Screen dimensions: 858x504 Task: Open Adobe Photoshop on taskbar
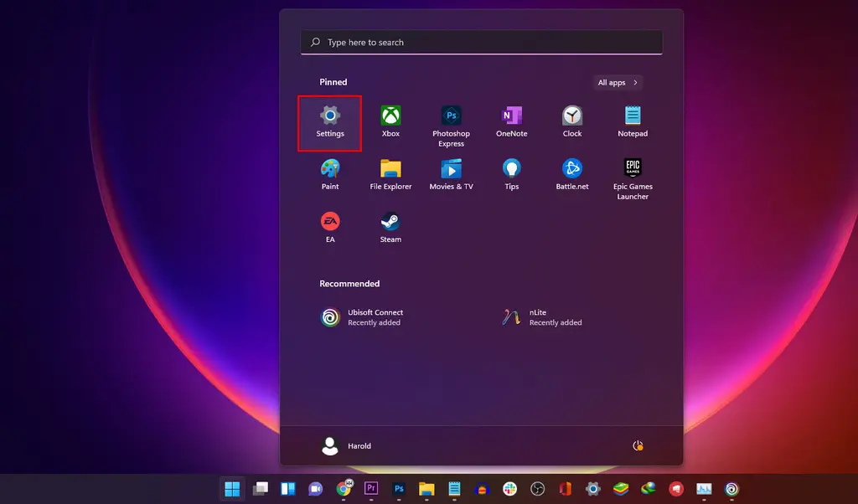pos(399,488)
